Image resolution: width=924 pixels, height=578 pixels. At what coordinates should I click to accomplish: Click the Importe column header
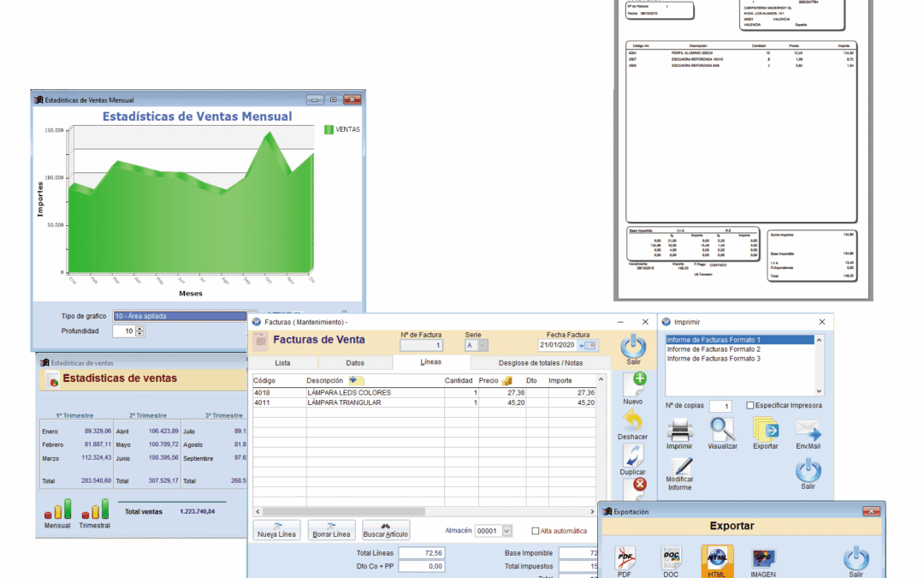[560, 381]
